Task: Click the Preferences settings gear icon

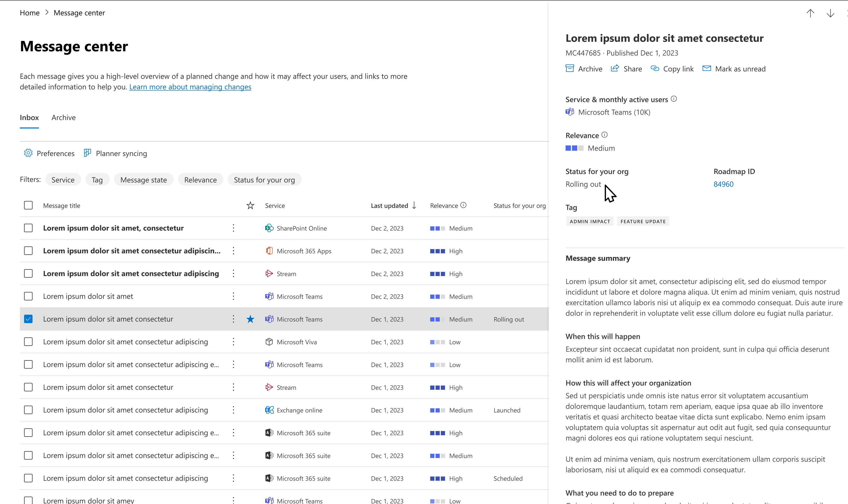Action: tap(27, 153)
